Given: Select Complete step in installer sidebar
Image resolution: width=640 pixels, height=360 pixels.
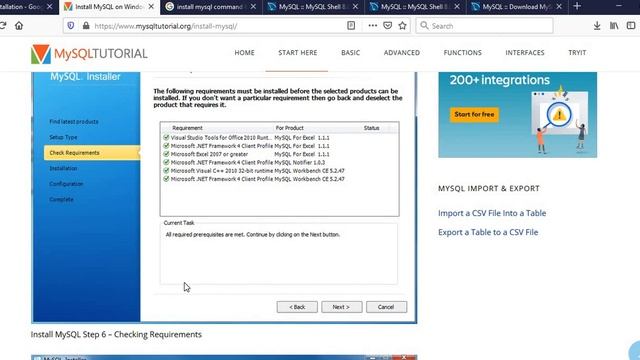Looking at the screenshot, I should point(62,199).
